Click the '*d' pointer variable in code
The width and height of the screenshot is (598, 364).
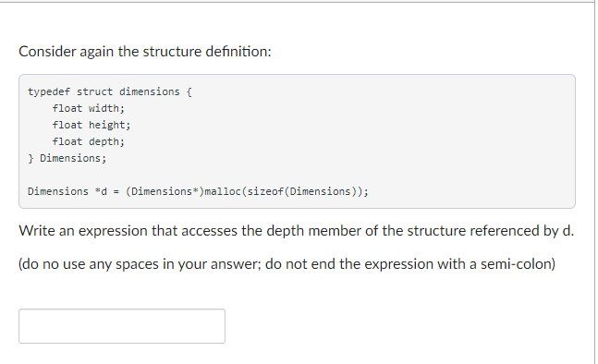(101, 191)
